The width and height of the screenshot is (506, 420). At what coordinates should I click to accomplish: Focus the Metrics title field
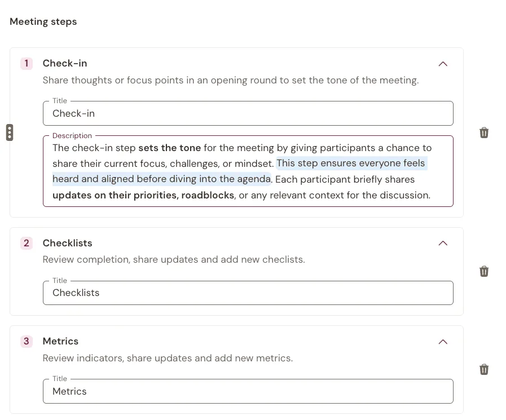[x=248, y=391]
